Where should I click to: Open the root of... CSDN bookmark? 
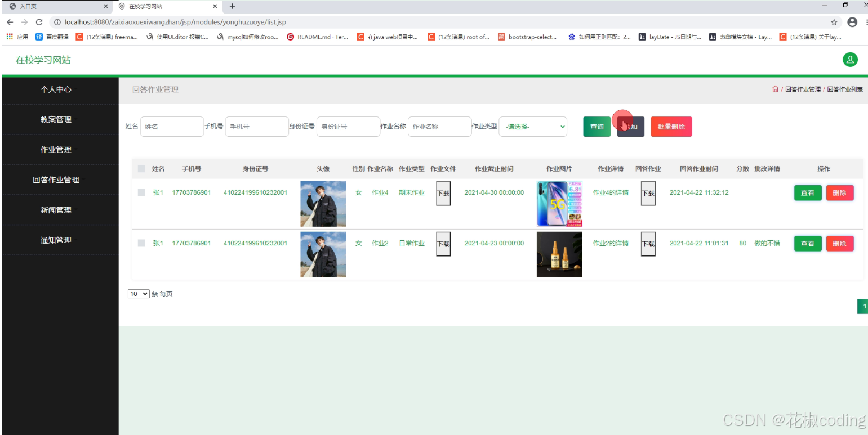click(x=459, y=37)
